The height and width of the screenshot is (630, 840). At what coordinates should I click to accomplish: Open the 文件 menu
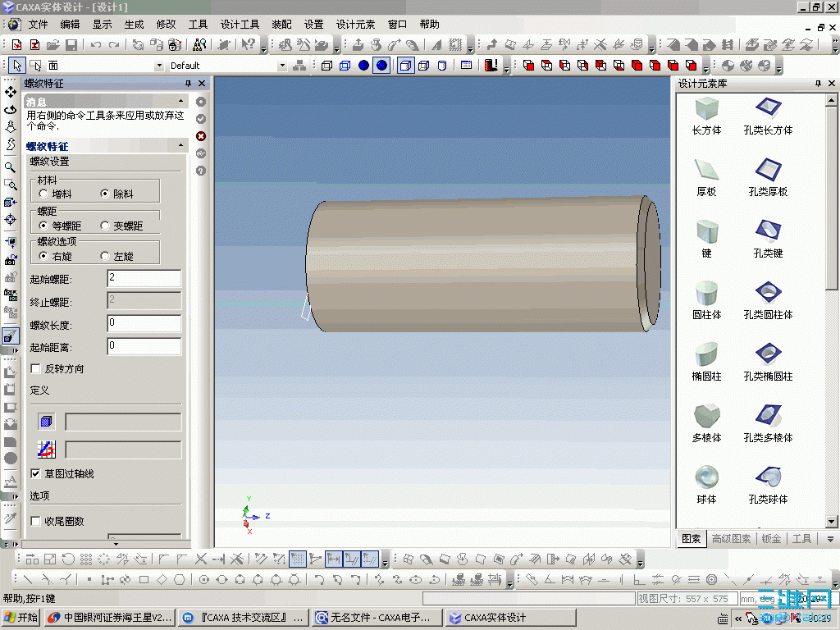coord(38,24)
